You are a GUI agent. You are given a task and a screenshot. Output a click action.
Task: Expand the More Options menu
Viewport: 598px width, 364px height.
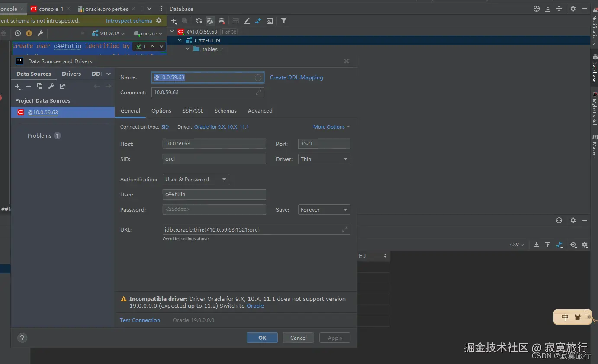tap(331, 127)
